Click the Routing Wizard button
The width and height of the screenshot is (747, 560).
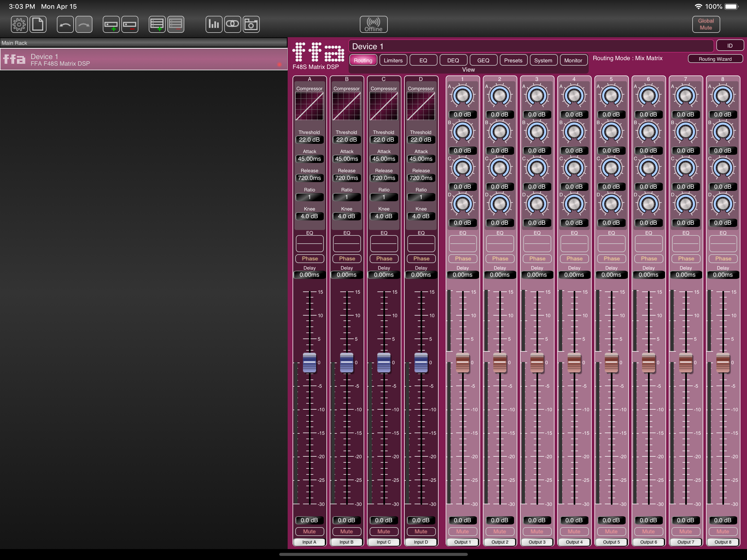[x=715, y=59]
